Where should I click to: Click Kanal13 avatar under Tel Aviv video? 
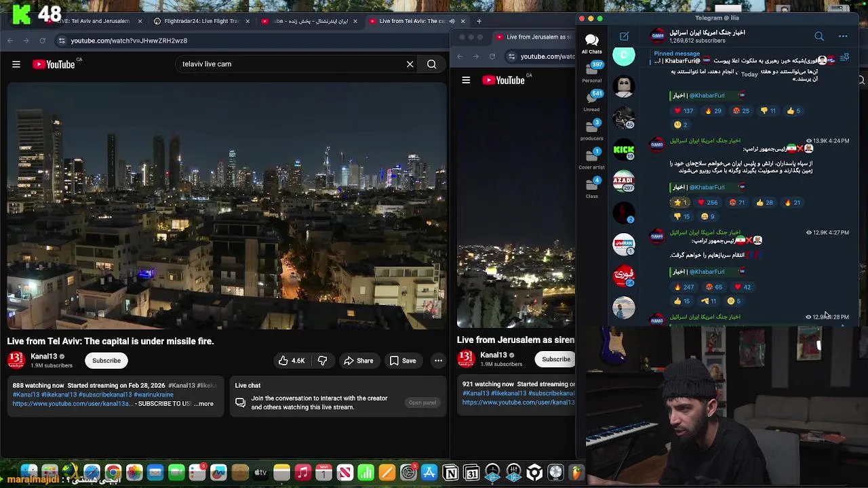pos(16,360)
